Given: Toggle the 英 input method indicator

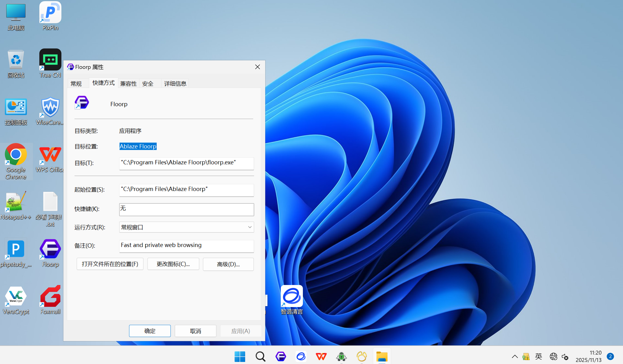Looking at the screenshot, I should coord(538,356).
